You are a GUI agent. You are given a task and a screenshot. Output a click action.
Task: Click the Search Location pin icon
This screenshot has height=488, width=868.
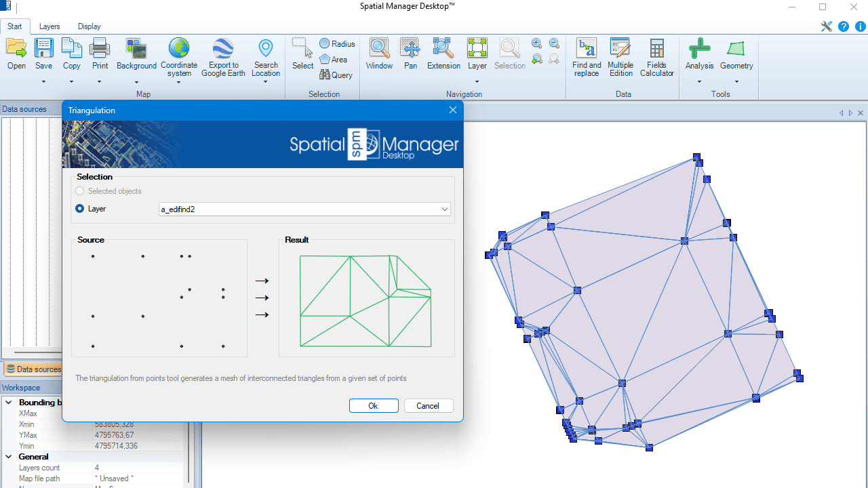[x=266, y=48]
